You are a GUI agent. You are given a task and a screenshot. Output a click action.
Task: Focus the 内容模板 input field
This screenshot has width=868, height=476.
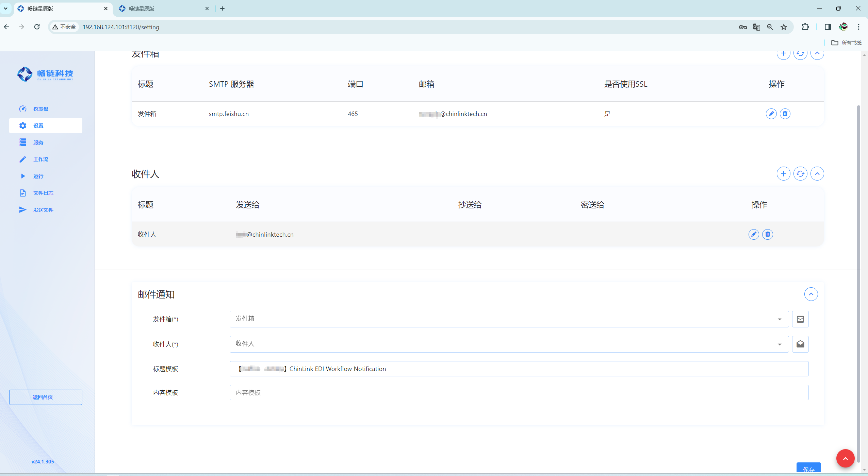tap(519, 393)
